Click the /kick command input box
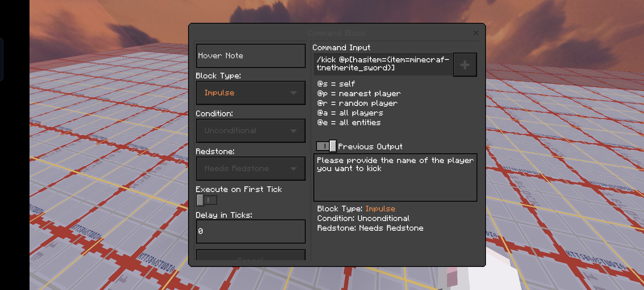644x290 pixels. (x=383, y=64)
